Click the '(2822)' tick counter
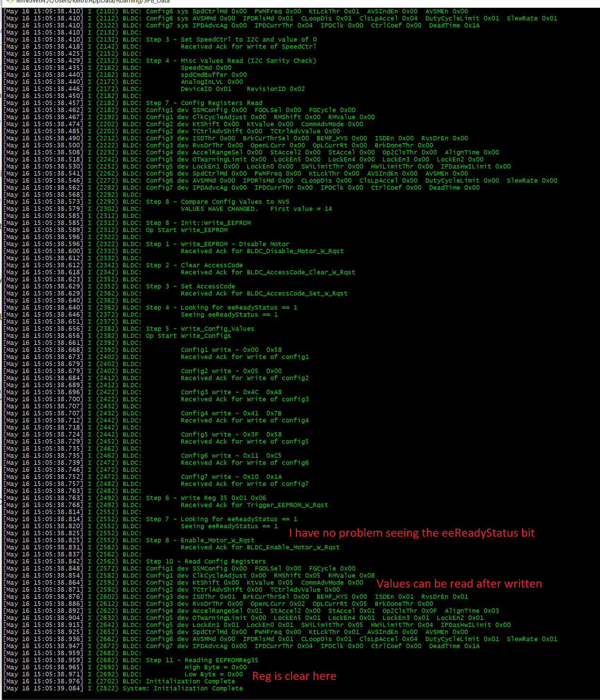The width and height of the screenshot is (600, 700). click(107, 688)
